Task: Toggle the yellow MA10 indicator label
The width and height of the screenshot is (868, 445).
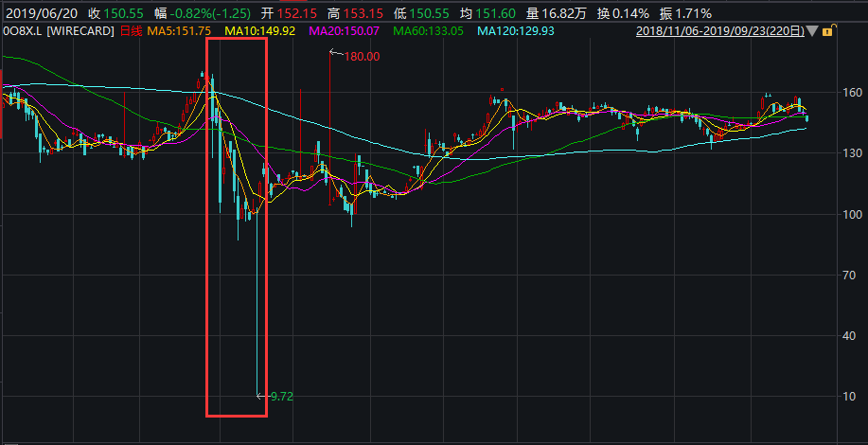Action: (260, 32)
